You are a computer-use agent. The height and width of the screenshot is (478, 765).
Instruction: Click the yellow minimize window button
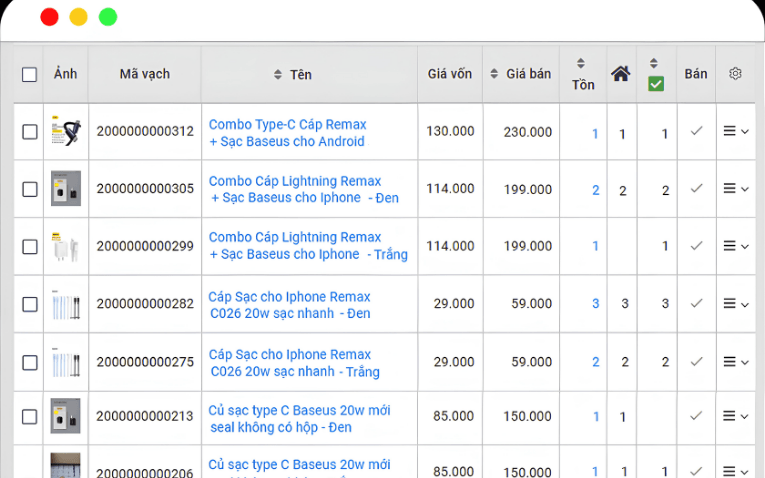coord(79,17)
